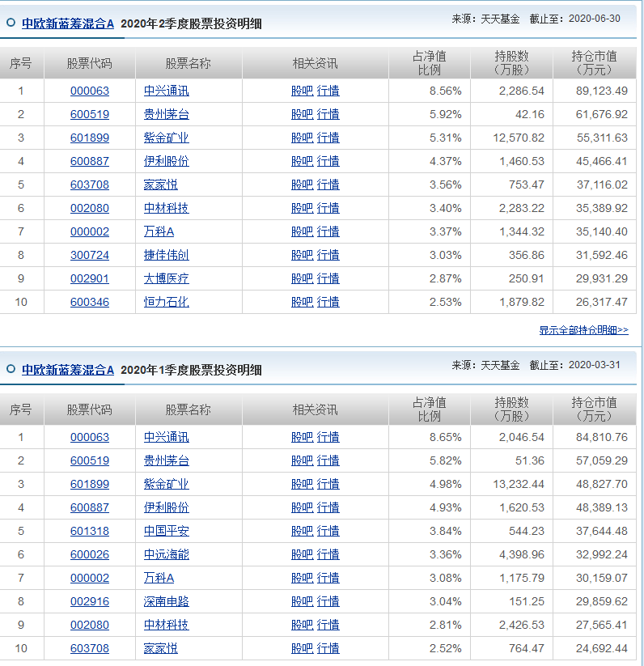Viewport: 644px width, 666px height.
Task: Open 行情 for 中兴通讯 in 2季度 table
Action: pos(328,91)
